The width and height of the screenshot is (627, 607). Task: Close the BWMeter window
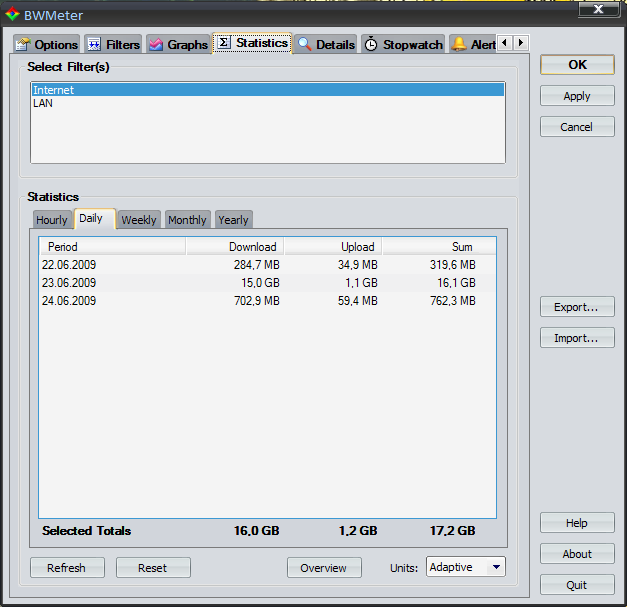coord(599,9)
